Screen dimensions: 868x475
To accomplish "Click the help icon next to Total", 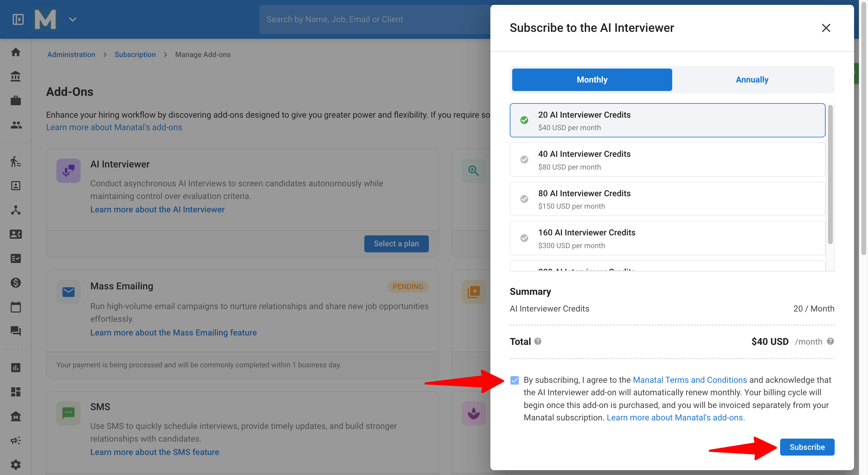I will point(538,341).
